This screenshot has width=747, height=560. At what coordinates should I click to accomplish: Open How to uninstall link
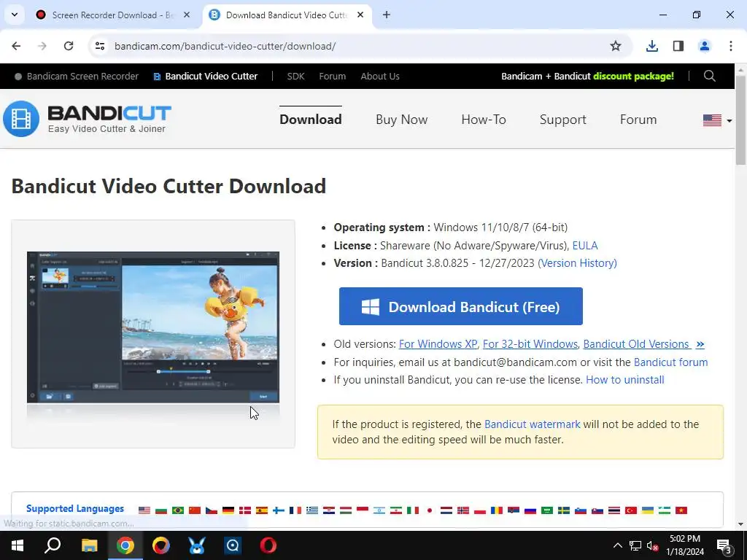[625, 380]
